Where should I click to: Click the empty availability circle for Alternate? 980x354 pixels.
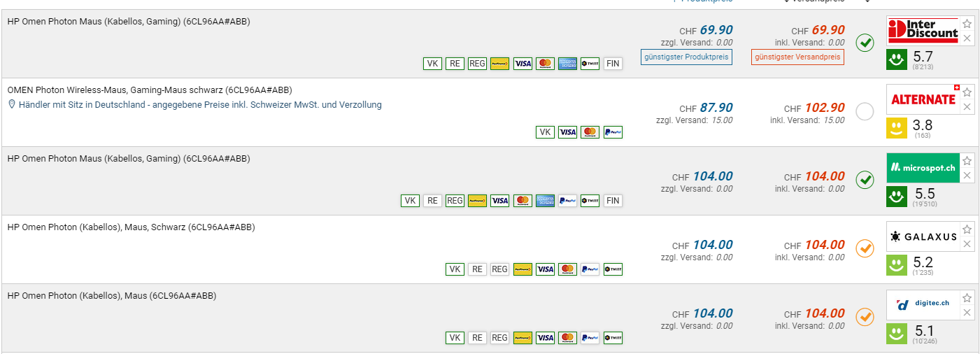[x=865, y=111]
